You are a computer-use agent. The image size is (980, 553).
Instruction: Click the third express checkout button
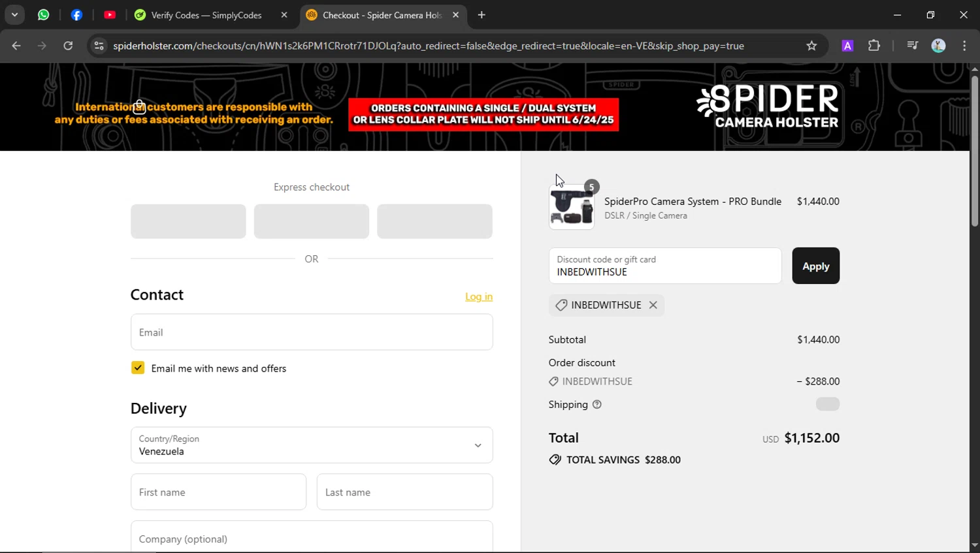click(434, 221)
